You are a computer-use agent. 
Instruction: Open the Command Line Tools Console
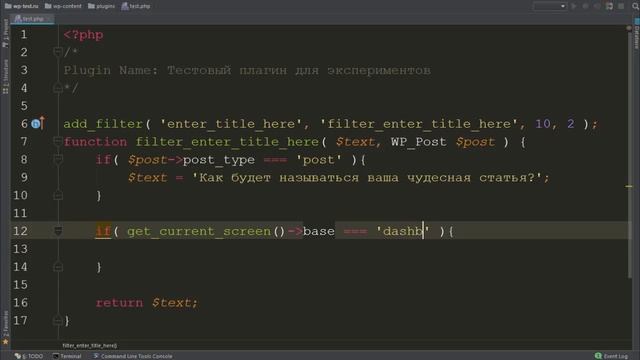pos(132,356)
